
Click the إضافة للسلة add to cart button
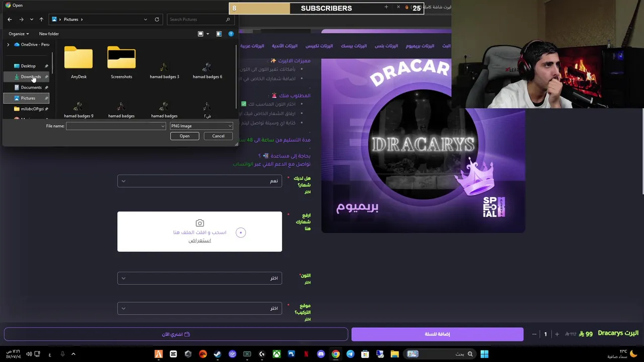437,334
